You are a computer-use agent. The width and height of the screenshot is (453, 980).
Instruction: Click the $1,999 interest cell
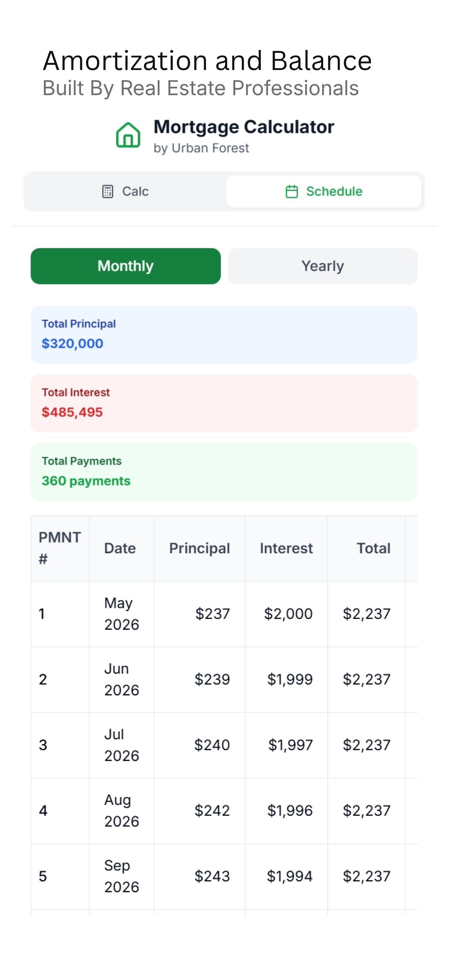(x=286, y=680)
